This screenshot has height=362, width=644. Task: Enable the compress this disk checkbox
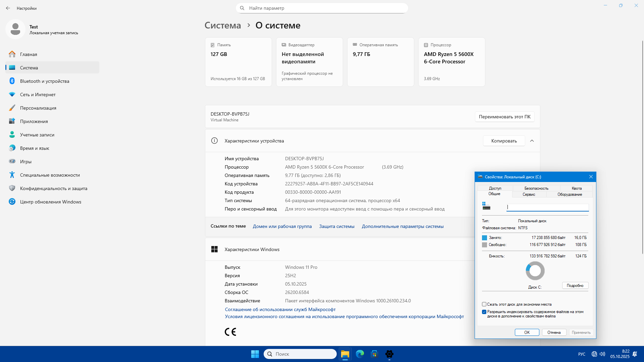point(484,304)
